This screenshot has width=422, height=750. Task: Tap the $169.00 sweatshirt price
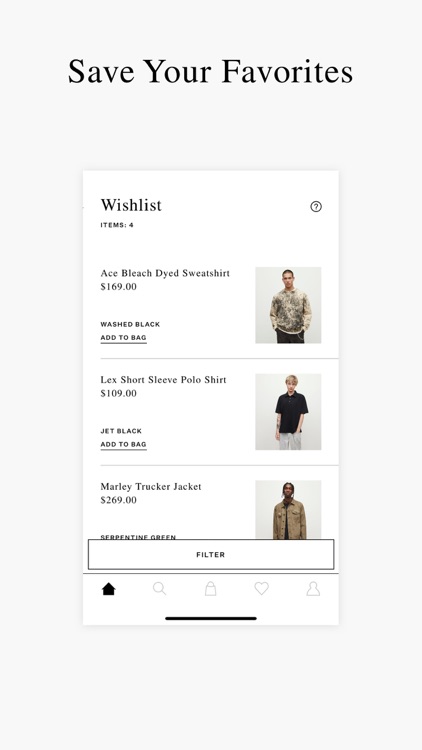tap(118, 287)
